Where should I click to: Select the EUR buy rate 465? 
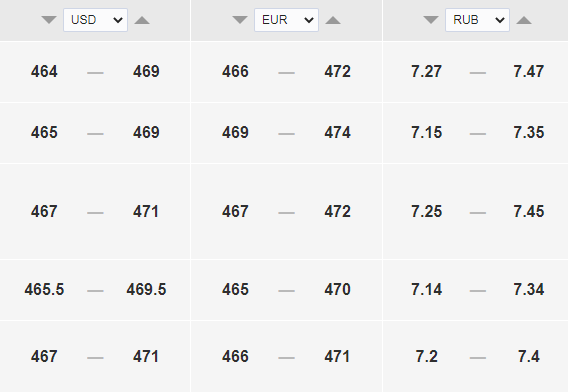coord(235,289)
